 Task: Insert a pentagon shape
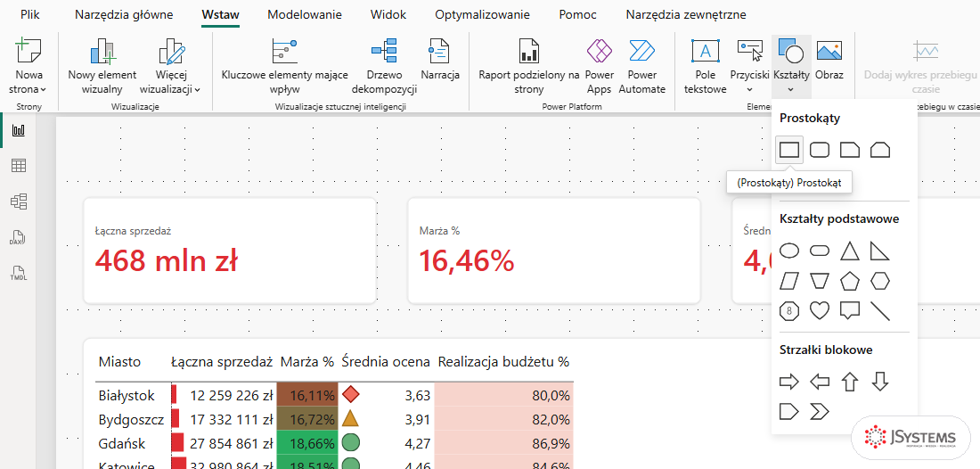tap(850, 281)
